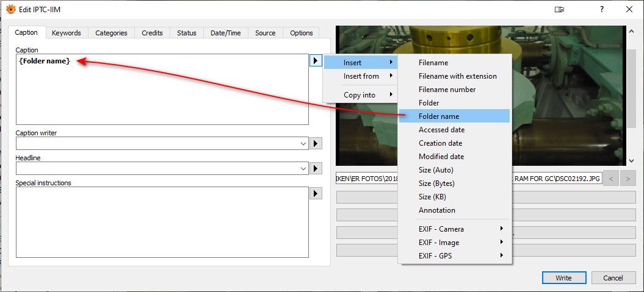Go to previous image with the < button
644x292 pixels.
click(x=611, y=179)
